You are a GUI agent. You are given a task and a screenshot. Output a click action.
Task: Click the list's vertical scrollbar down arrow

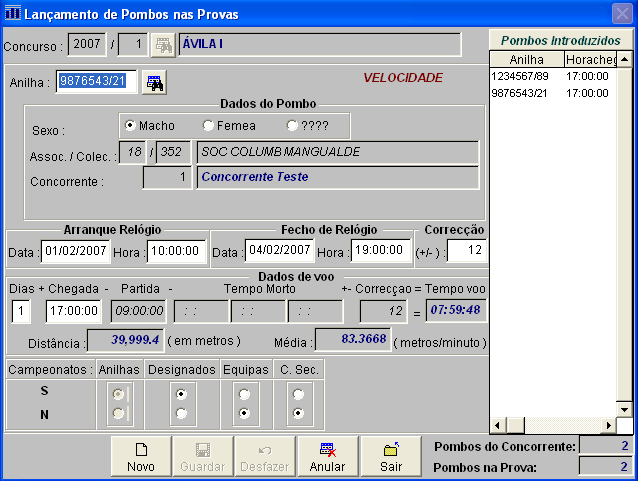click(x=625, y=409)
